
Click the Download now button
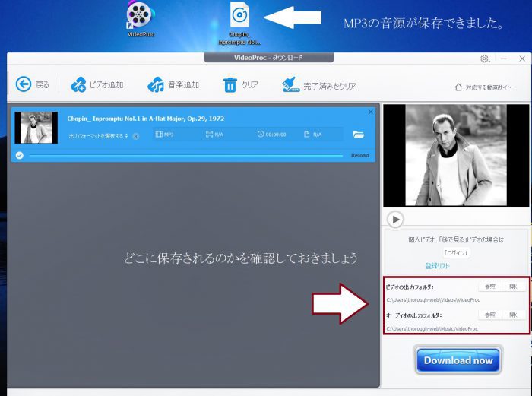tap(458, 360)
